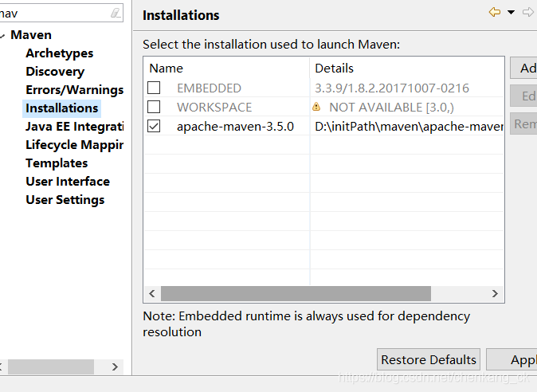Click the Apply button
Viewport: 537px width, 392px height.
(x=512, y=359)
